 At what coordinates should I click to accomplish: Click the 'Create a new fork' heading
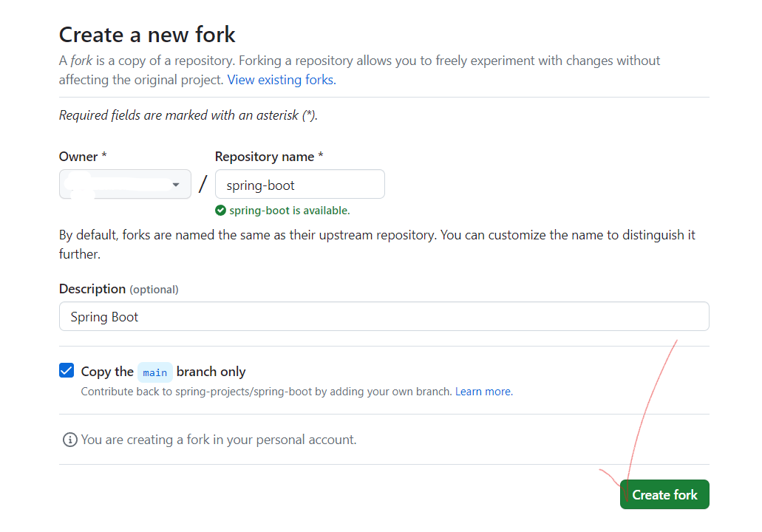(147, 35)
